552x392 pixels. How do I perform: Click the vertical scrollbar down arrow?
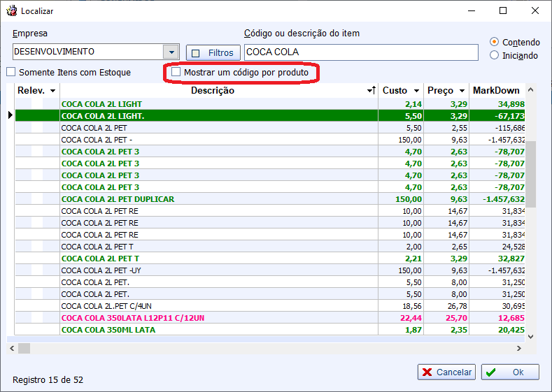pos(531,336)
